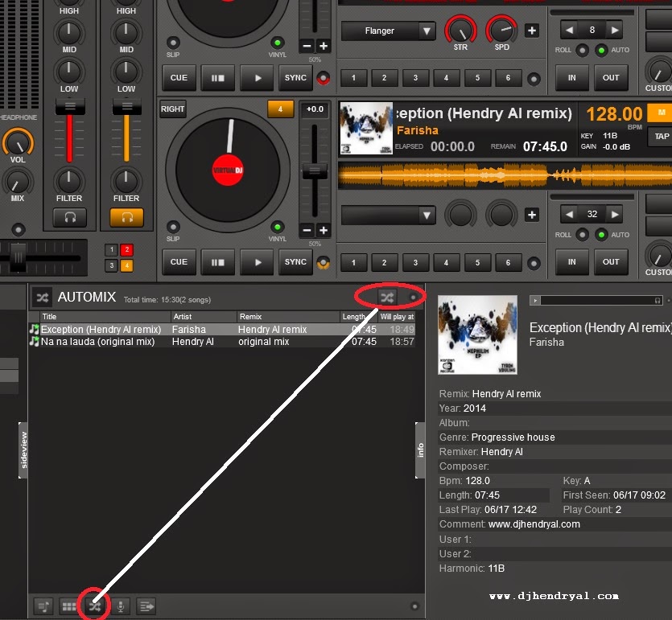Select the karaoke grid icon in the toolbar

click(68, 606)
